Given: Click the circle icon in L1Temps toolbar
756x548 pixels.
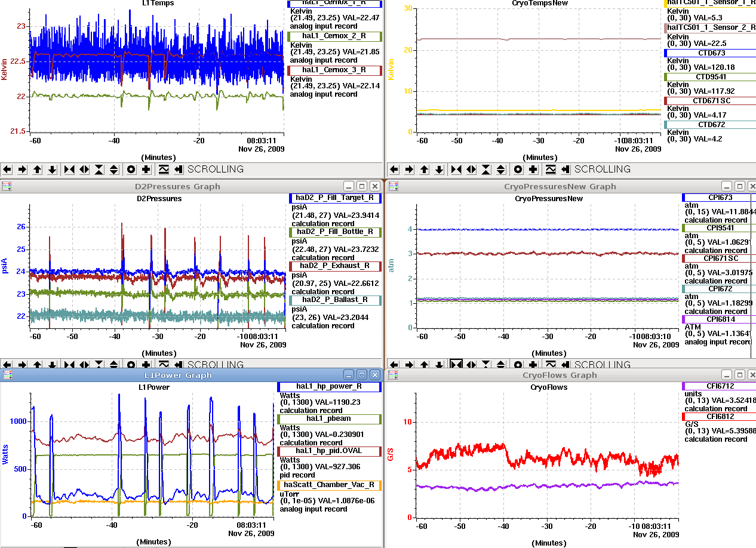Looking at the screenshot, I should click(131, 170).
